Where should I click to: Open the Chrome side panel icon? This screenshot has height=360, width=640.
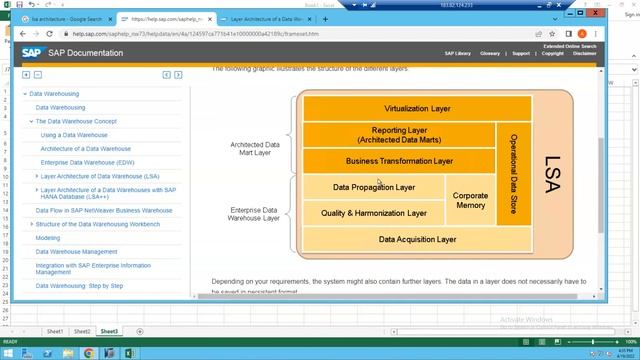(569, 34)
